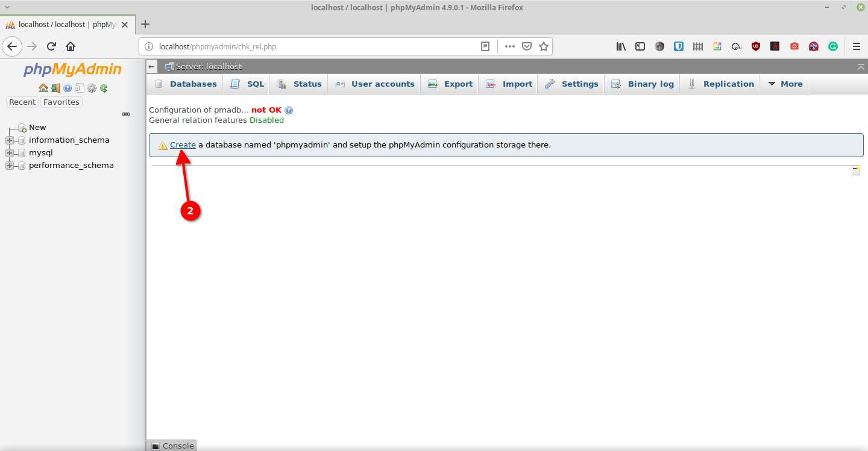Image resolution: width=868 pixels, height=451 pixels.
Task: Open a new browser tab with plus button
Action: point(145,25)
